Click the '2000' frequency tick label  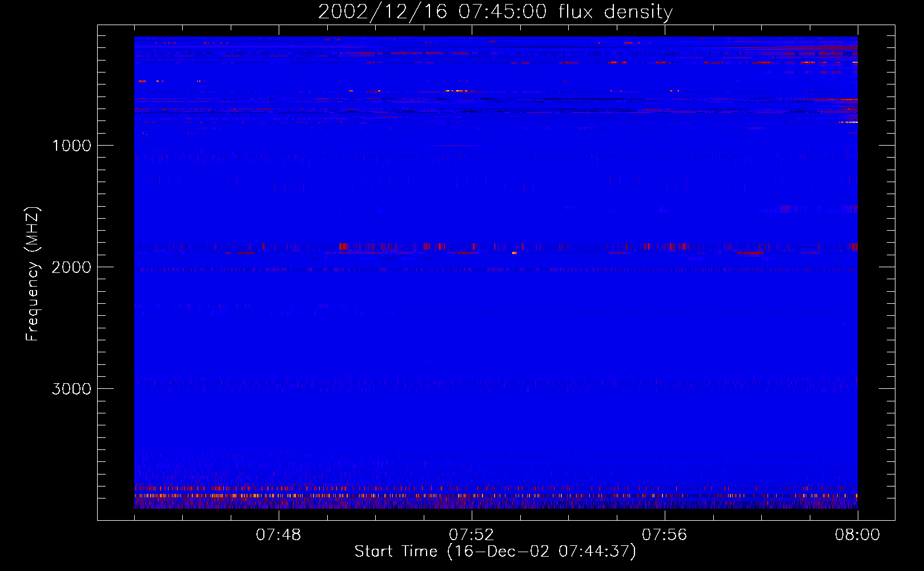(x=71, y=267)
